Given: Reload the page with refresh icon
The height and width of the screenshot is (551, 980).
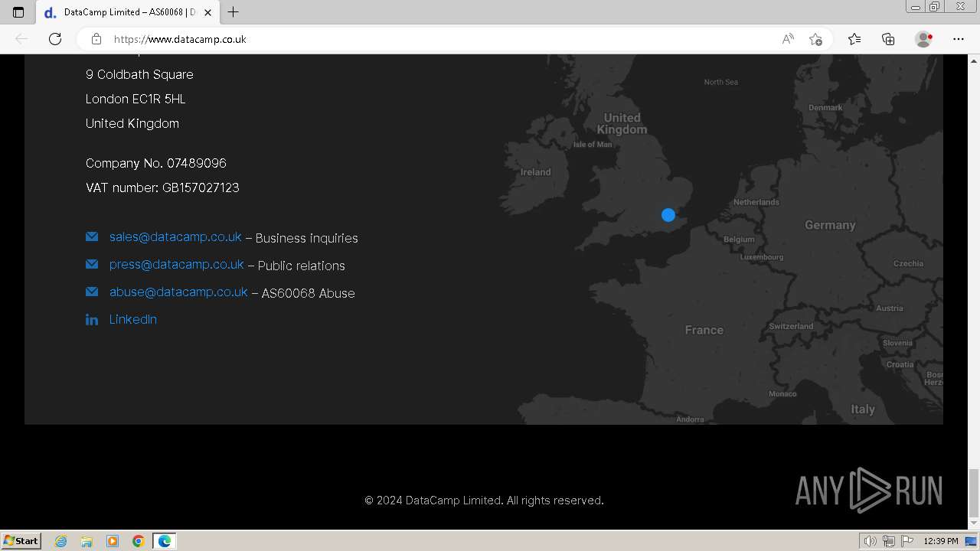Looking at the screenshot, I should pyautogui.click(x=55, y=39).
